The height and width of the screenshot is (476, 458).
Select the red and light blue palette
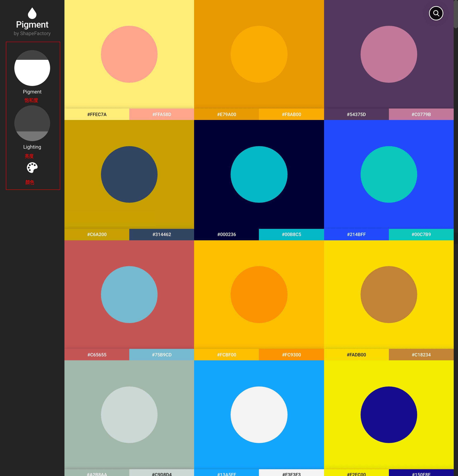click(x=129, y=294)
